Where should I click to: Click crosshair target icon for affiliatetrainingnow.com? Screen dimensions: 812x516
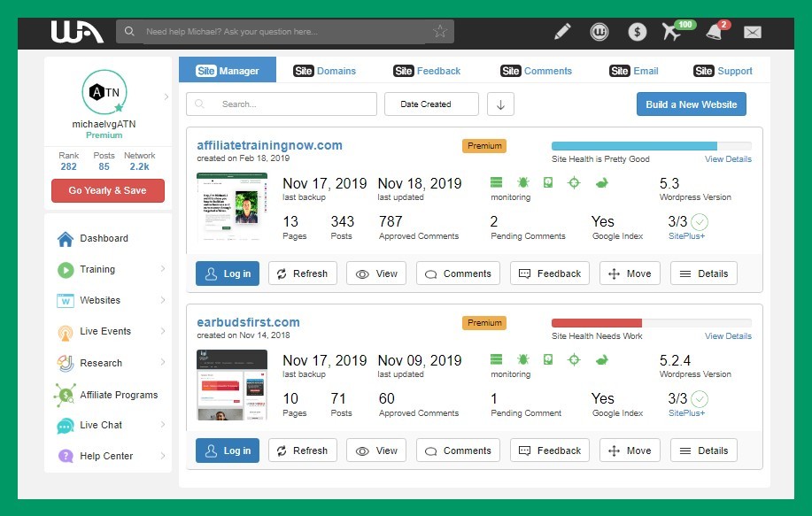point(574,182)
